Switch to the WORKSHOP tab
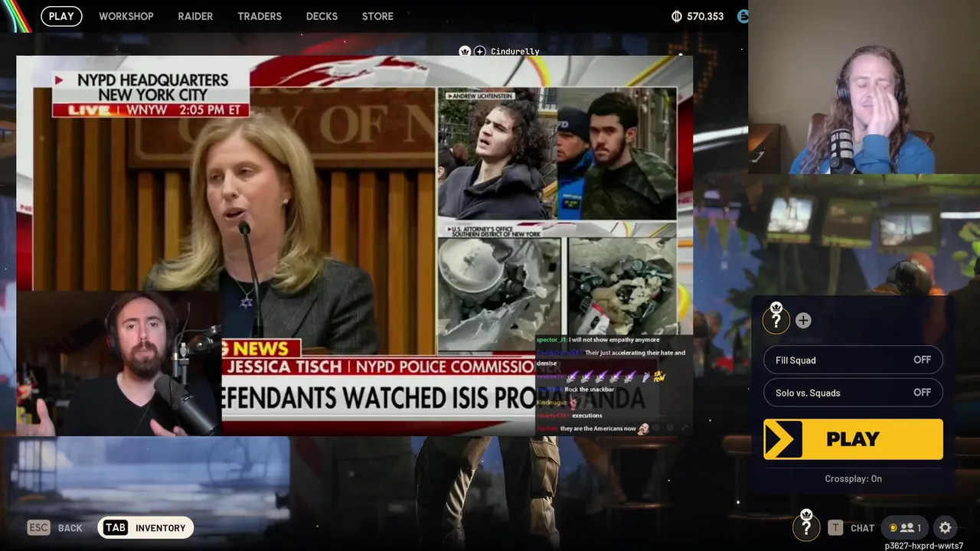The width and height of the screenshot is (980, 551). click(126, 16)
